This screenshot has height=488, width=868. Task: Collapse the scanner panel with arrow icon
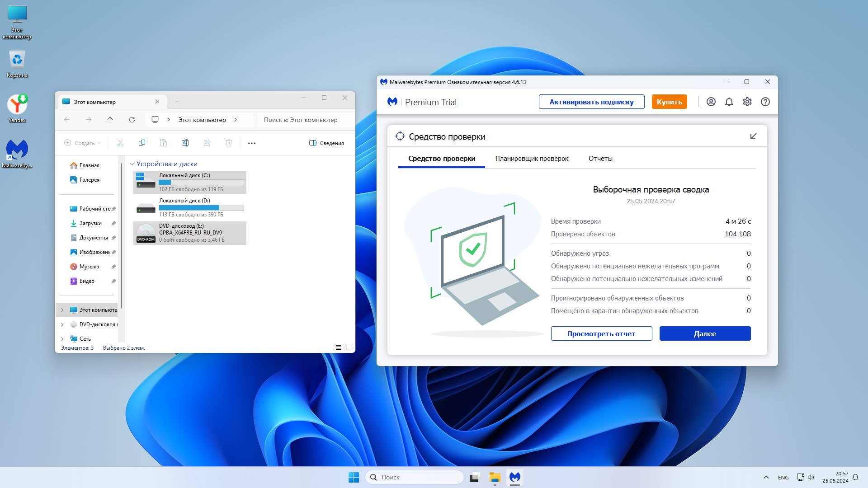pos(753,136)
